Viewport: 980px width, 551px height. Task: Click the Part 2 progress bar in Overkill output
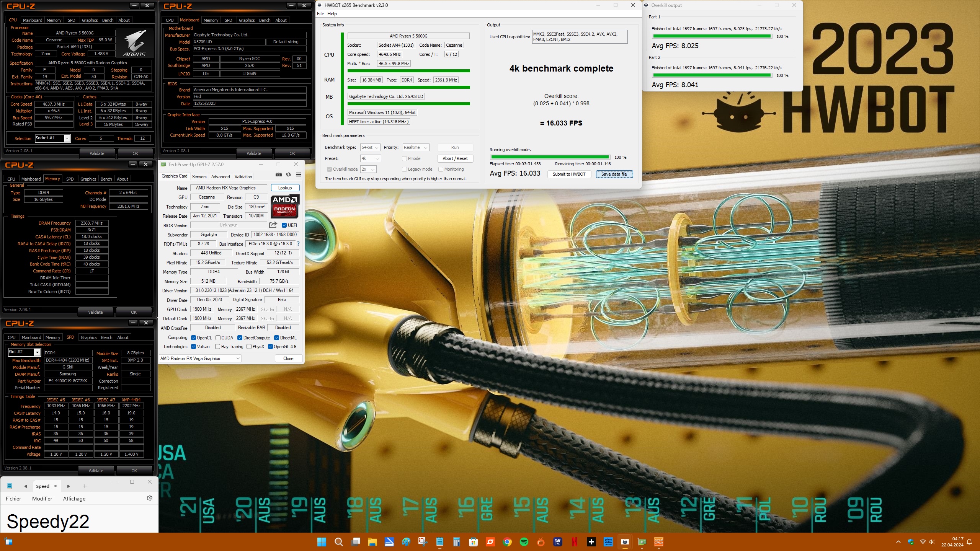(x=712, y=75)
